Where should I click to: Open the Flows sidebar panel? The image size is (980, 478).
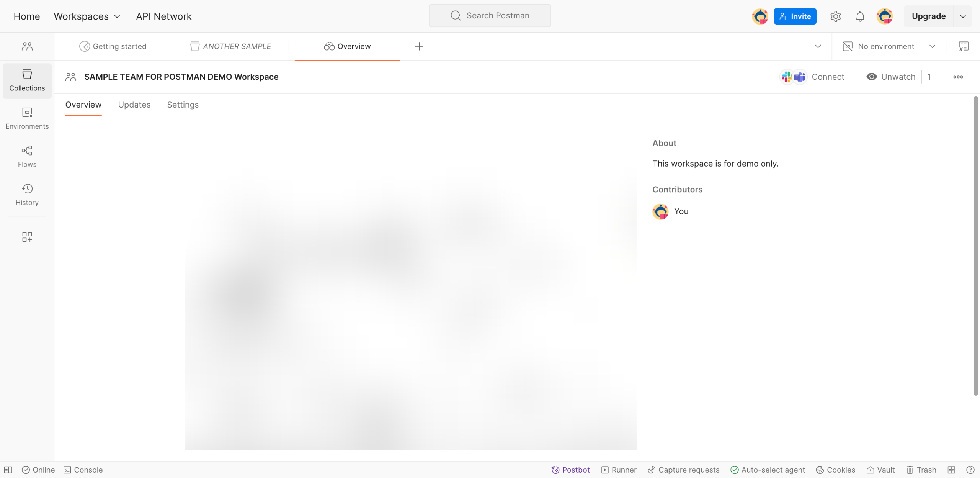coord(27,156)
